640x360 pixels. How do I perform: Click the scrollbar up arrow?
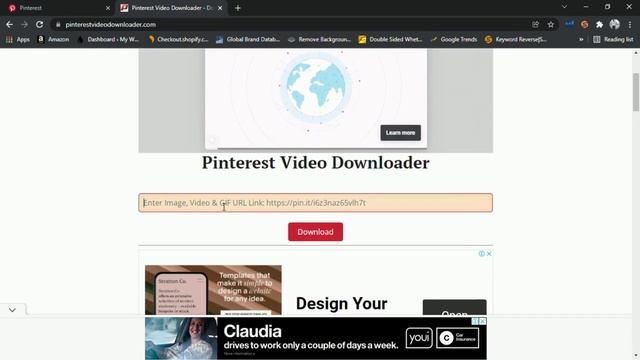pyautogui.click(x=636, y=53)
